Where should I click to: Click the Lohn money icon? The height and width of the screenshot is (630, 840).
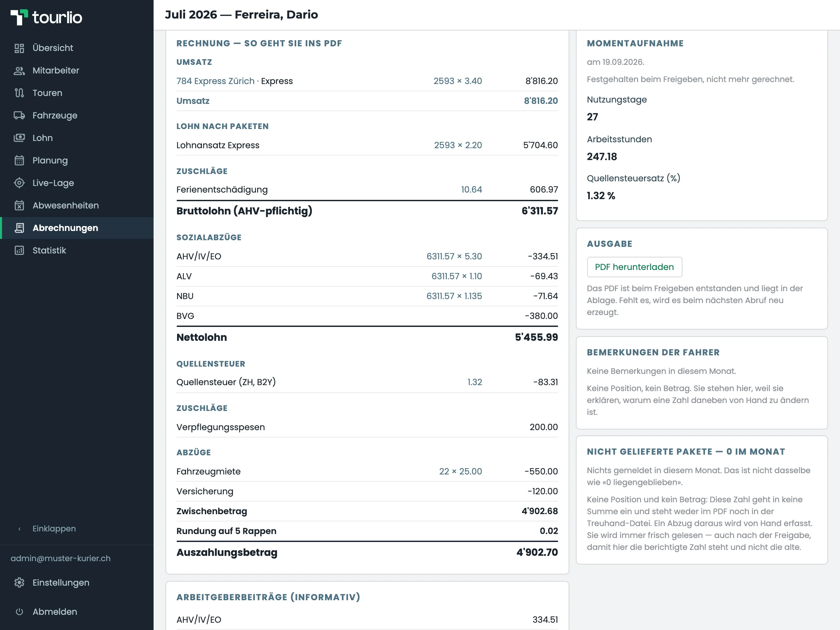point(19,138)
